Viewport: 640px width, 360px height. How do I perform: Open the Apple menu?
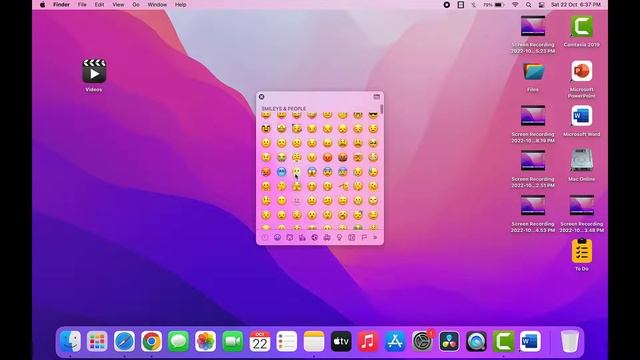[42, 4]
